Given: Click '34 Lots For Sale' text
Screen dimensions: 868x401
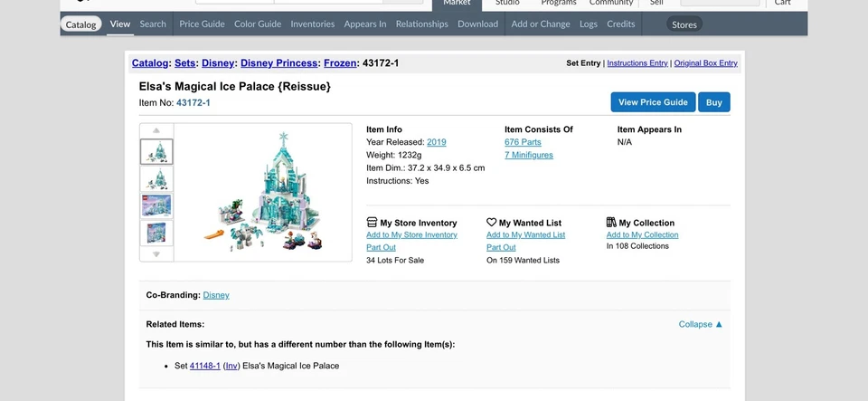Looking at the screenshot, I should (x=395, y=260).
